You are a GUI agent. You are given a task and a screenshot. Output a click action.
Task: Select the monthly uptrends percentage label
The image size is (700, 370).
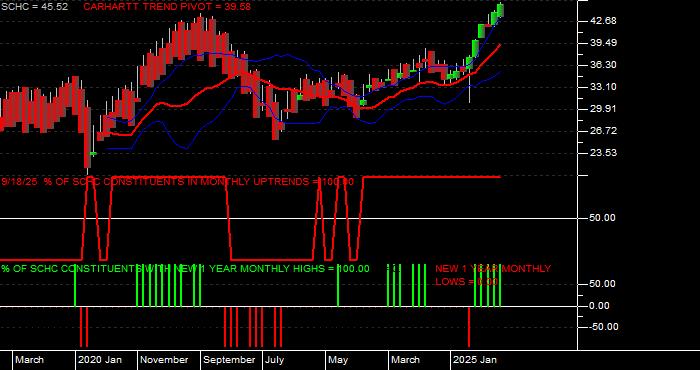pyautogui.click(x=178, y=182)
